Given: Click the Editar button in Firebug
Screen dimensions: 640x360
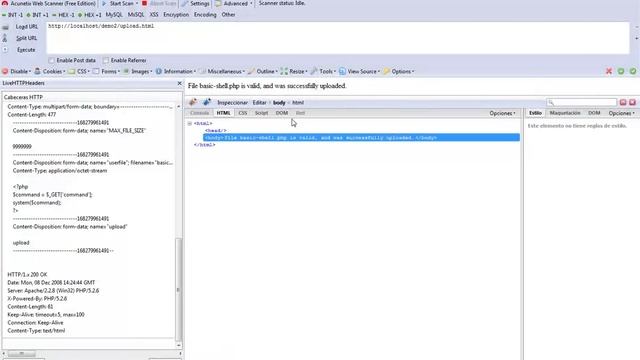Looking at the screenshot, I should [x=259, y=102].
